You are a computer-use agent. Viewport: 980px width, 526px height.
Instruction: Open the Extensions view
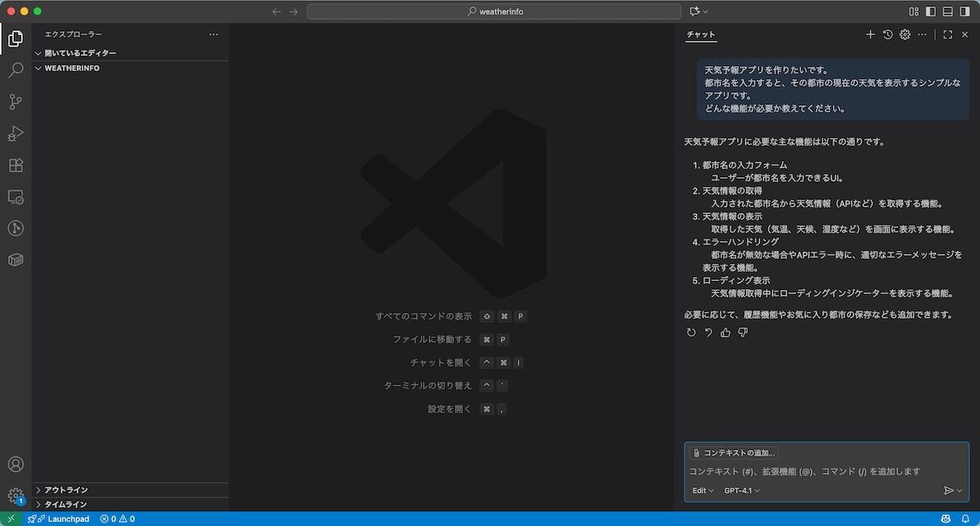coord(16,165)
